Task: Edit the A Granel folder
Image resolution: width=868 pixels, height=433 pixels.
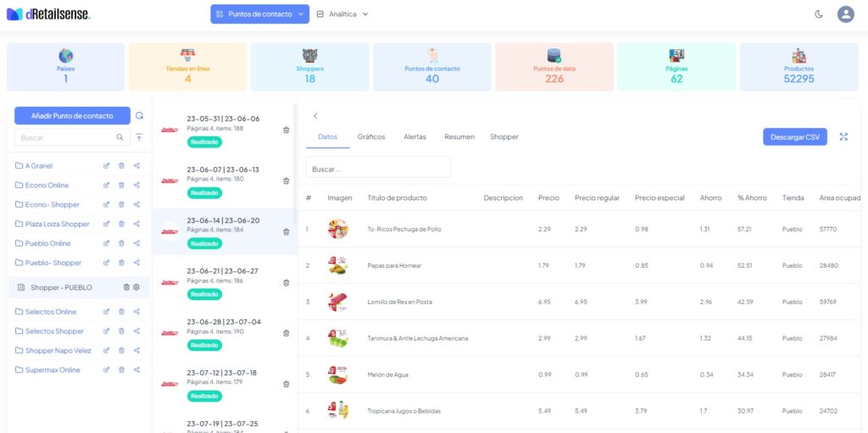Action: point(106,165)
